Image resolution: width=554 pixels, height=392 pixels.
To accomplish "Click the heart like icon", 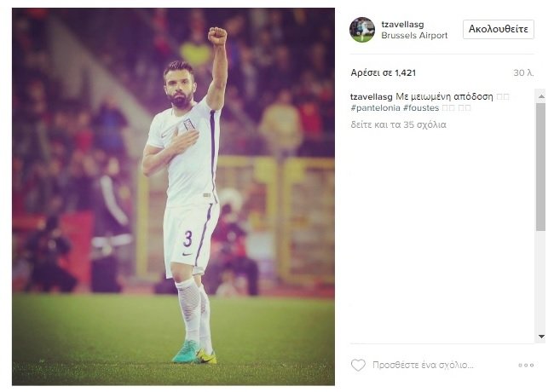I will [x=358, y=365].
